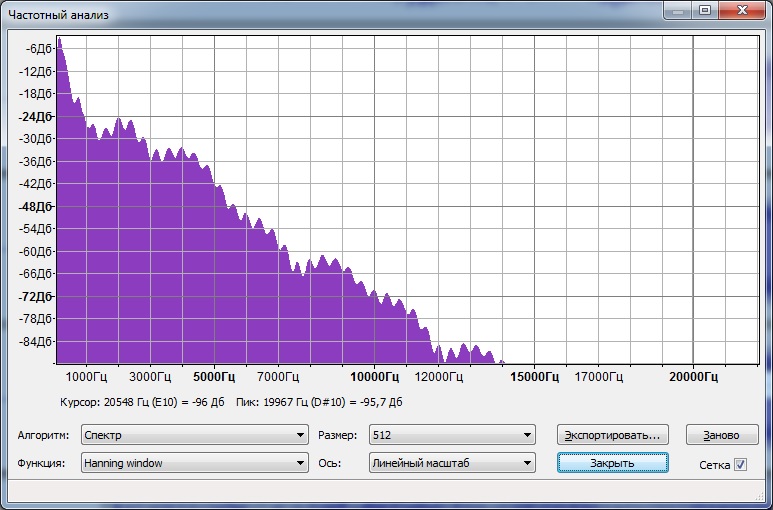Image resolution: width=773 pixels, height=510 pixels.
Task: Open the Функция dropdown showing Hanning window
Action: click(x=195, y=463)
